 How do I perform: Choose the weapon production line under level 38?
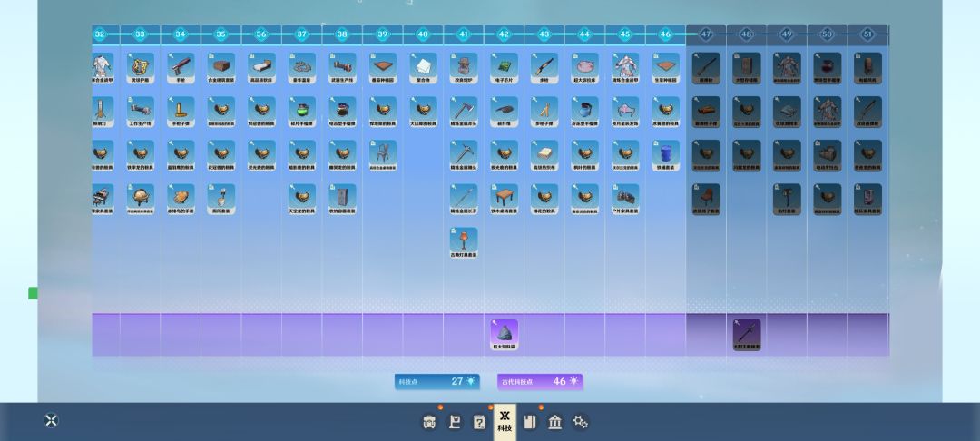342,68
